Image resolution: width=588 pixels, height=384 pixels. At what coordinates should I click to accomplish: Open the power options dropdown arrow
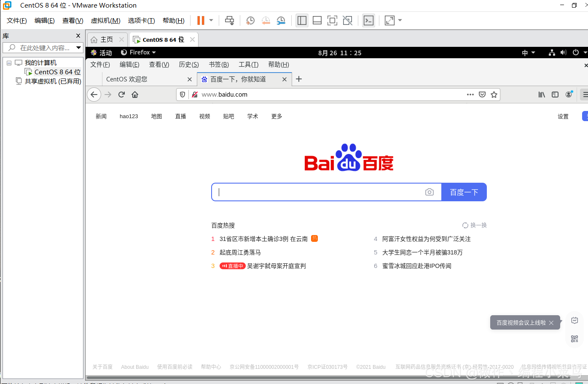coord(211,20)
